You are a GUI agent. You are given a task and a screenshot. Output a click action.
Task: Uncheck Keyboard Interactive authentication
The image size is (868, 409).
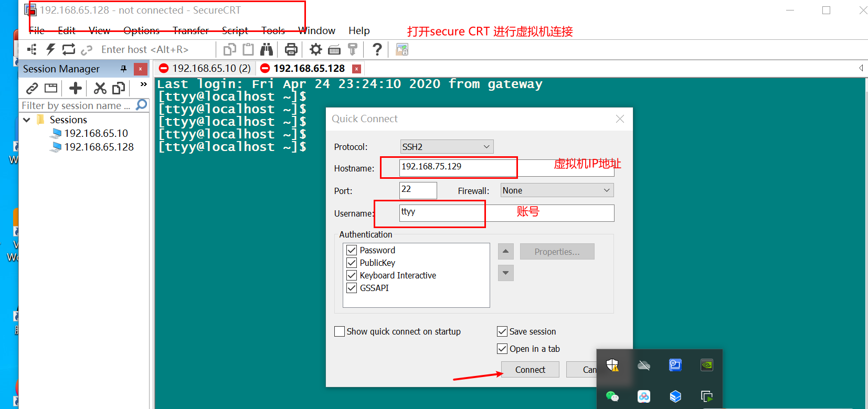352,275
